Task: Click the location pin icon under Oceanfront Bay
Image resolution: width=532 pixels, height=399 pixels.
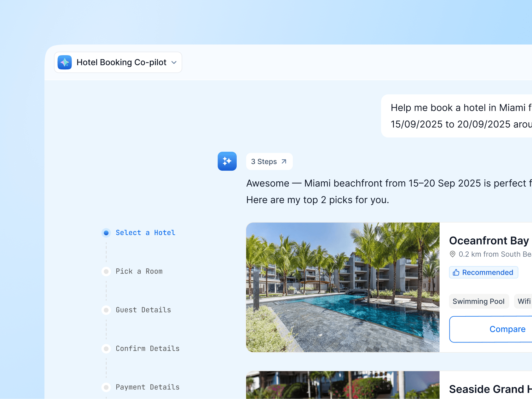Action: pos(453,254)
